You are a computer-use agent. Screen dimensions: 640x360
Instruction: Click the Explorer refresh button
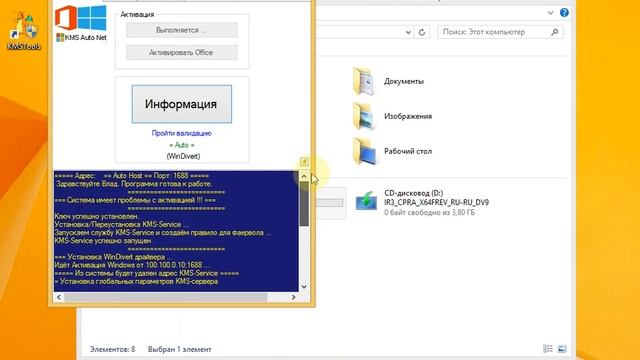pyautogui.click(x=422, y=32)
